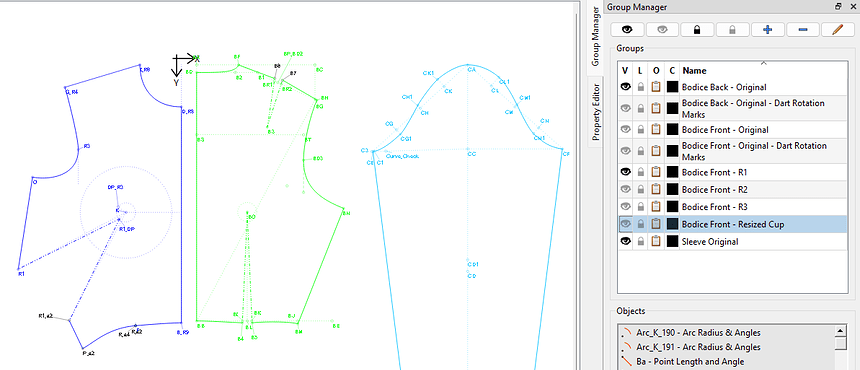Toggle visibility of Sleeve Original group
The image size is (860, 370).
626,241
